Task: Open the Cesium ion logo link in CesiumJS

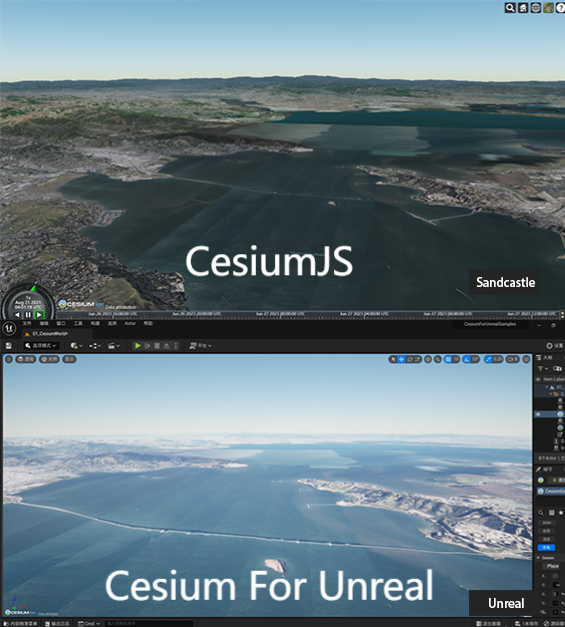Action: point(81,304)
